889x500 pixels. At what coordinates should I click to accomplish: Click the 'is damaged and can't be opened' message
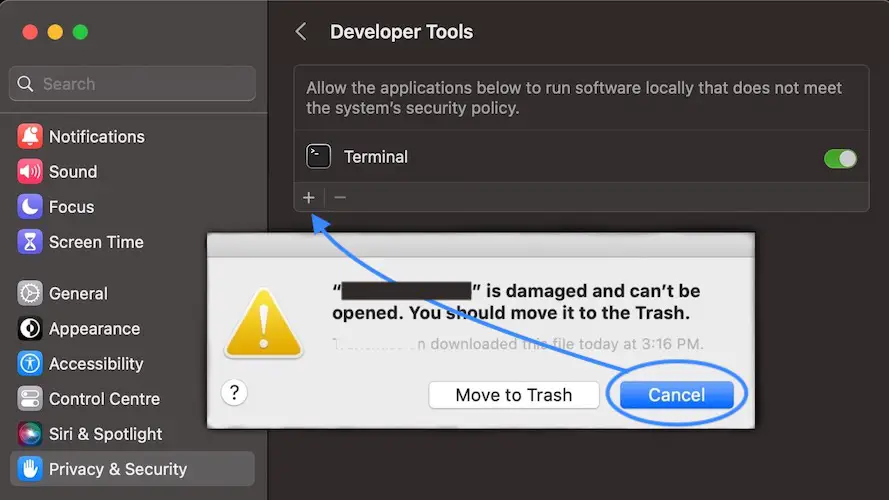coord(516,302)
